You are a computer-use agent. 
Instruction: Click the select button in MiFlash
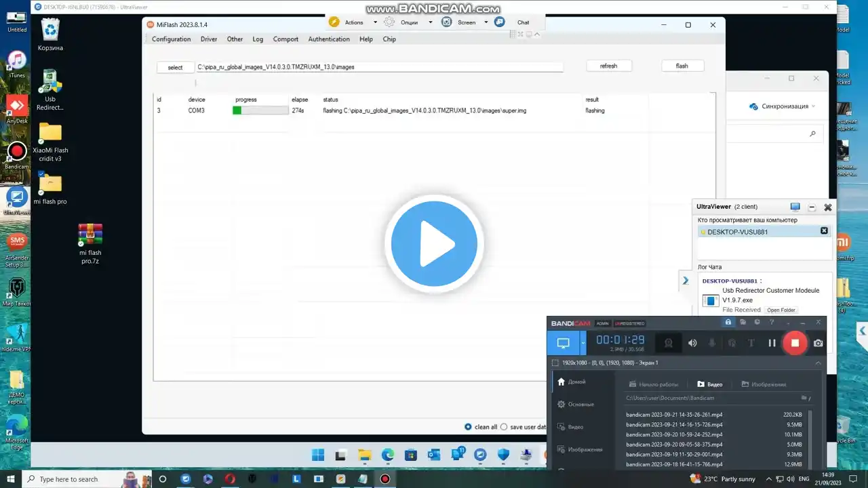pos(176,67)
